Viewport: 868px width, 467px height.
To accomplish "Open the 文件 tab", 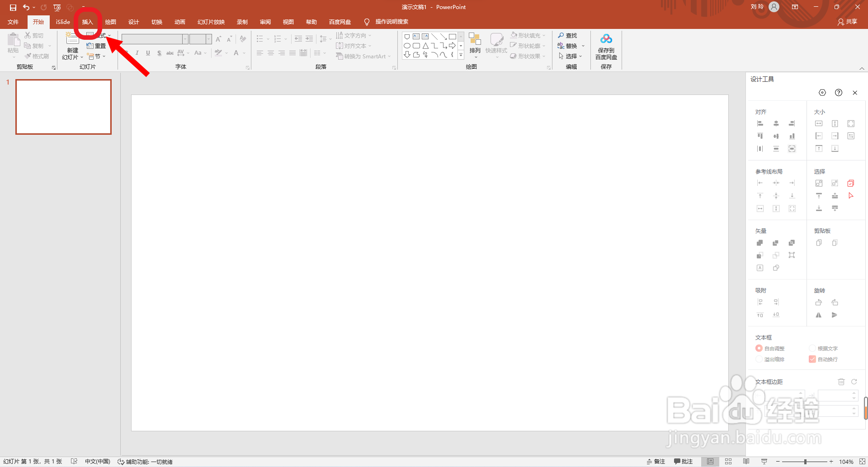I will coord(13,22).
